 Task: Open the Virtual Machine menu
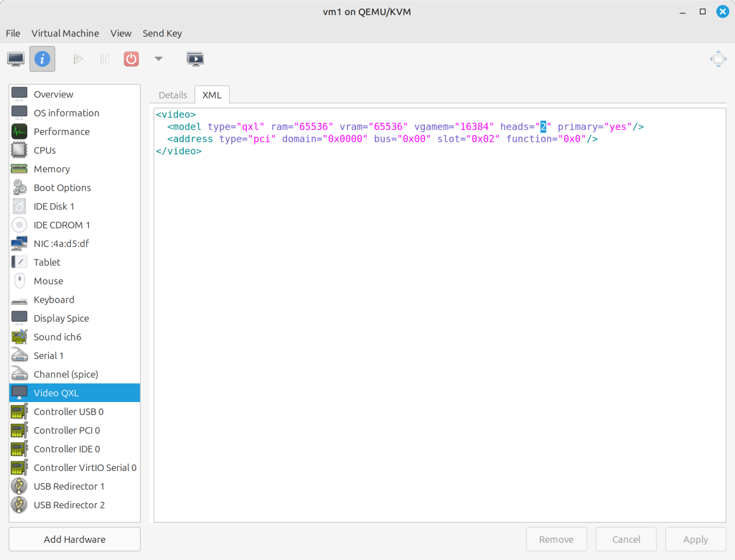coord(65,33)
